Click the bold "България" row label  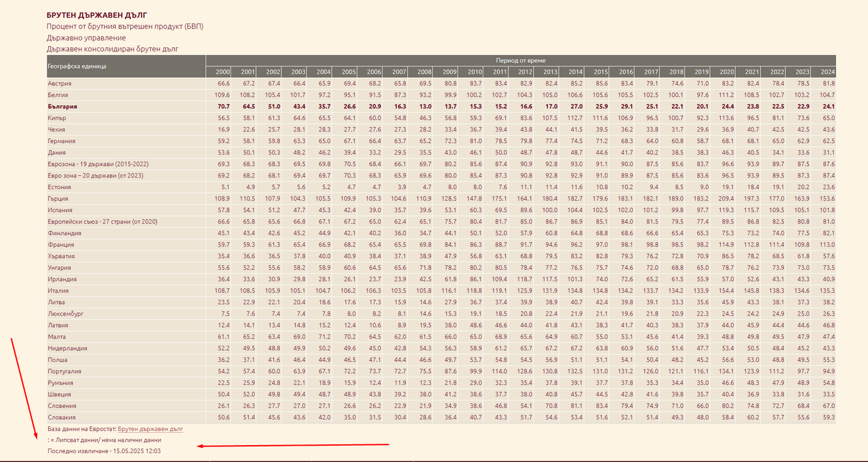click(x=62, y=106)
